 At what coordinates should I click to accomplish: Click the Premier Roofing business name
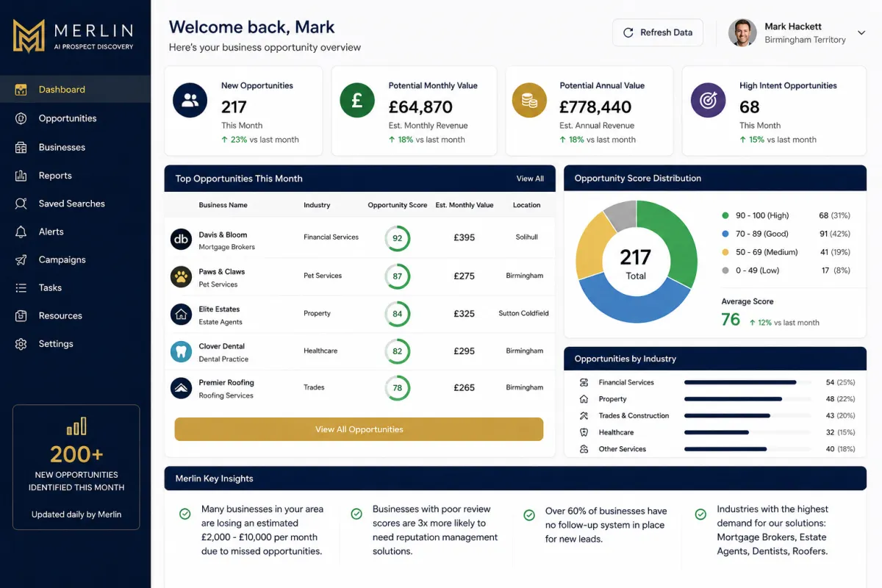coord(226,383)
